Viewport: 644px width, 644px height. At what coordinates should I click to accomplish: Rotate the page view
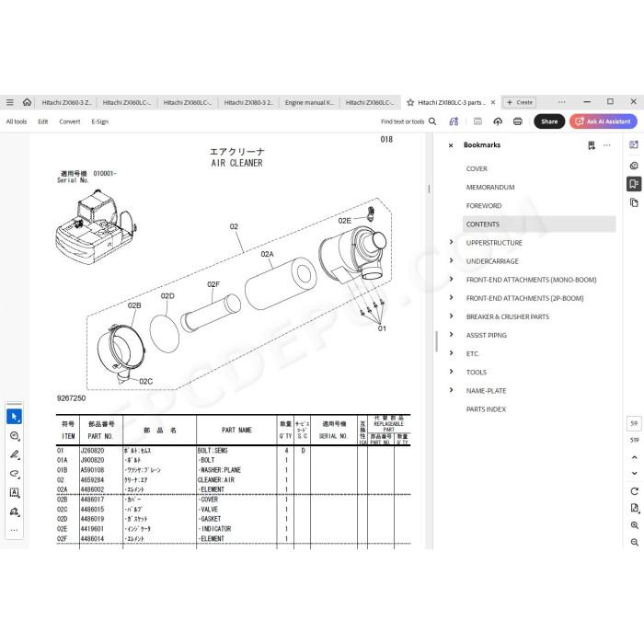pyautogui.click(x=634, y=491)
